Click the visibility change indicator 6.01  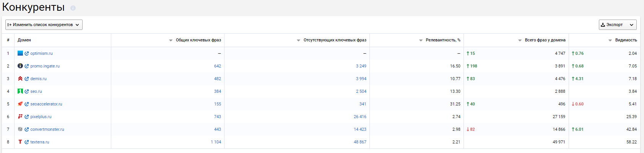pos(577,130)
